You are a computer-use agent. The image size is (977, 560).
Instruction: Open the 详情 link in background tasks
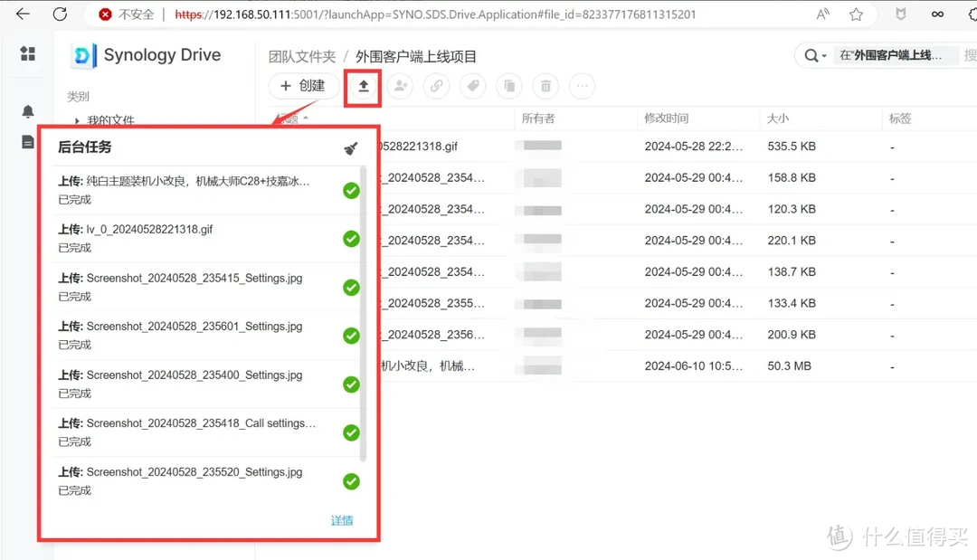(341, 520)
